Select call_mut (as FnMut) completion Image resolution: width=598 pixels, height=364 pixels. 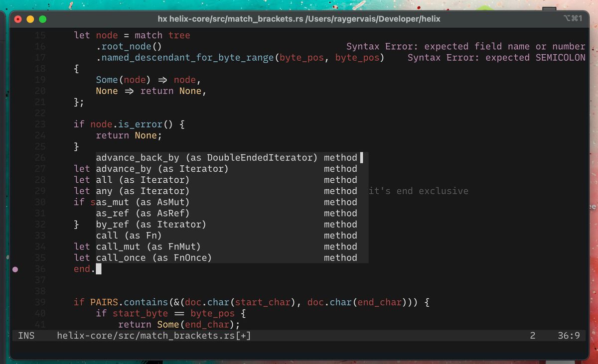coord(148,246)
